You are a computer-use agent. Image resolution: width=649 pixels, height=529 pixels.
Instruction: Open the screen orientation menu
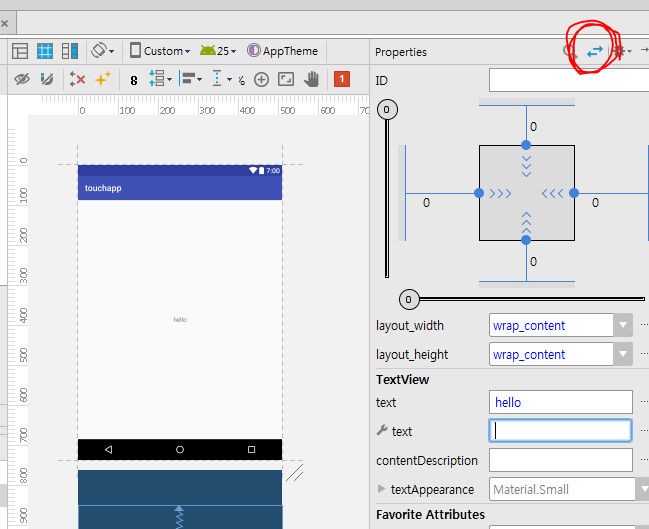click(103, 51)
